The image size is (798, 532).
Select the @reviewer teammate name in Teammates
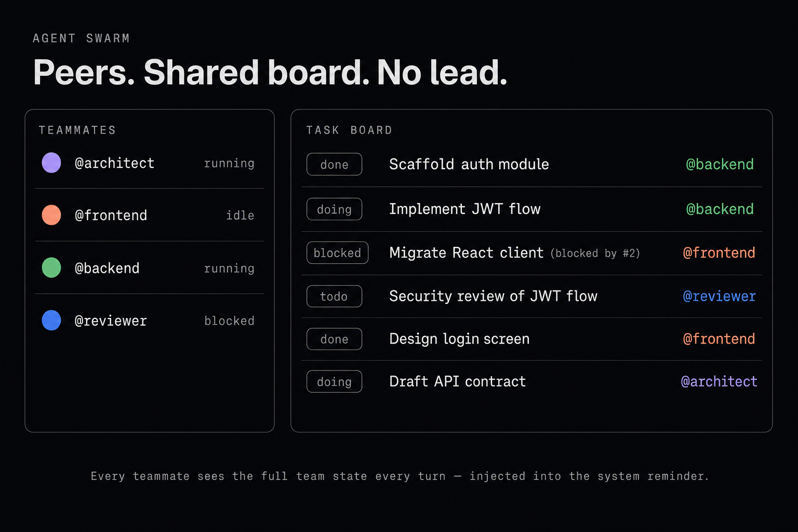111,321
